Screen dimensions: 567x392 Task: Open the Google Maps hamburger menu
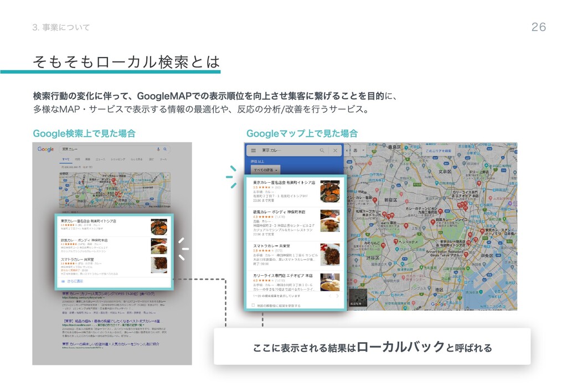pos(254,151)
